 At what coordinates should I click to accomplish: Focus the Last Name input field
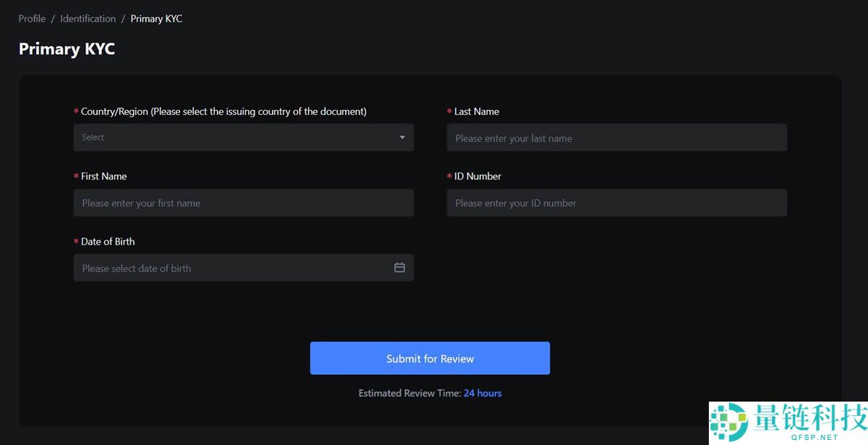point(616,138)
